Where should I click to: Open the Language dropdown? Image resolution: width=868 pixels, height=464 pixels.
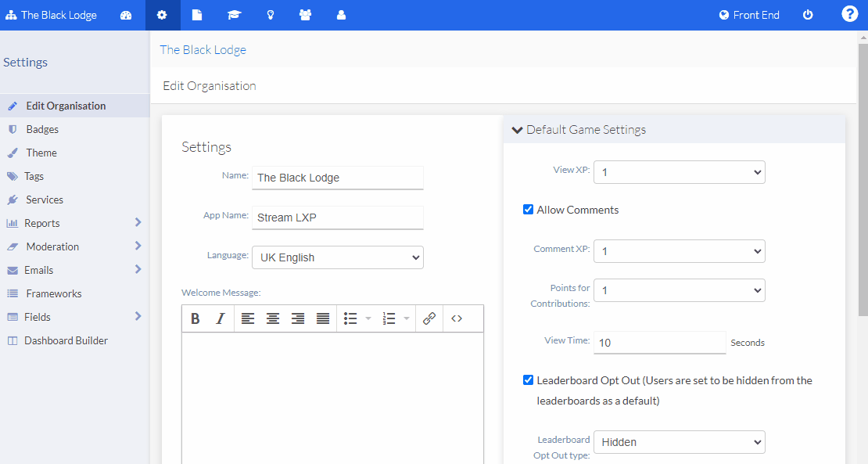pos(337,257)
